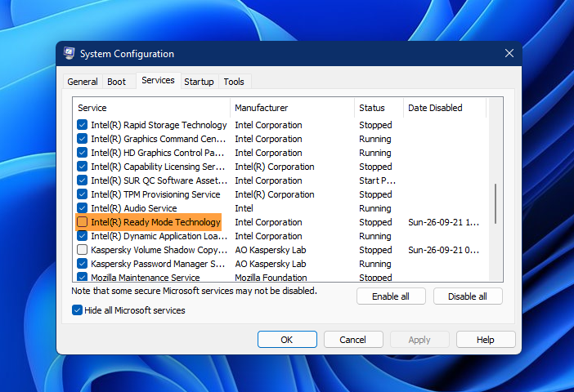Click the System Configuration title bar icon
Screen dimensions: 574x392
70,54
